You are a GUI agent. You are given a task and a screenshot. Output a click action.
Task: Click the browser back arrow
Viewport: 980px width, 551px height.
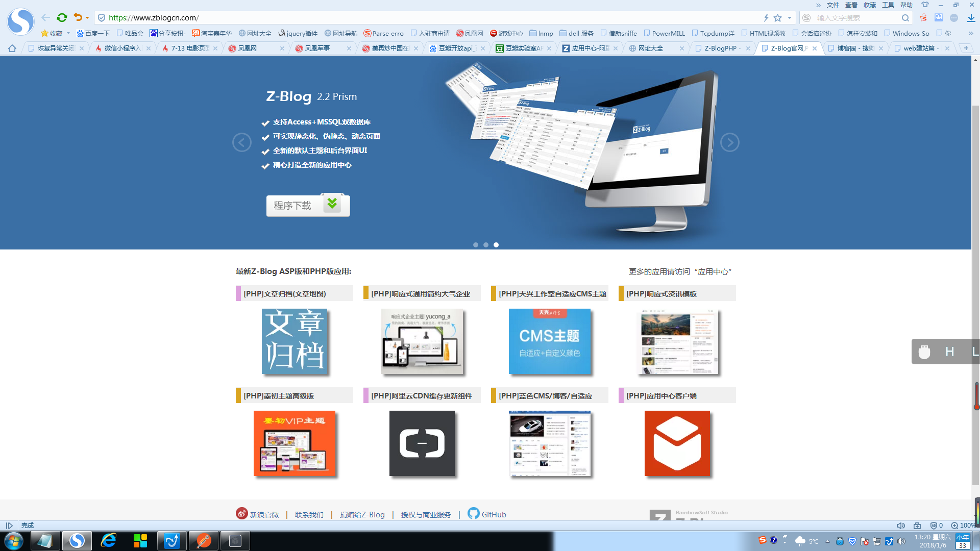pyautogui.click(x=46, y=17)
